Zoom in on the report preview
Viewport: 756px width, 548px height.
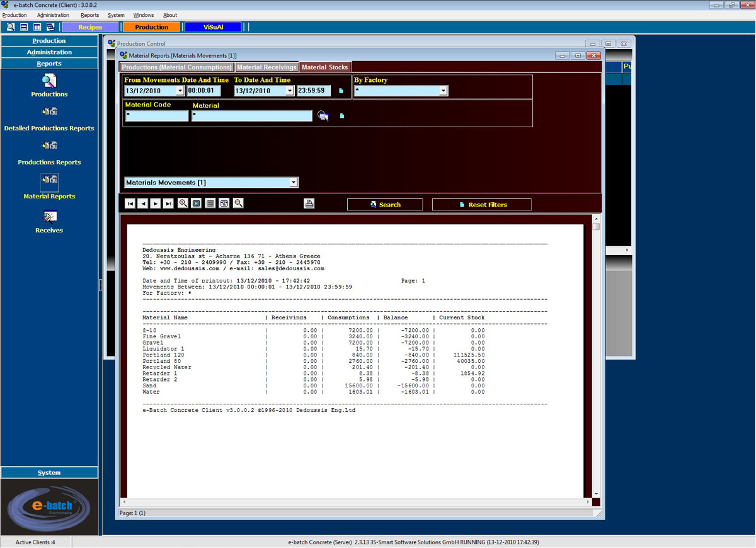tap(183, 203)
